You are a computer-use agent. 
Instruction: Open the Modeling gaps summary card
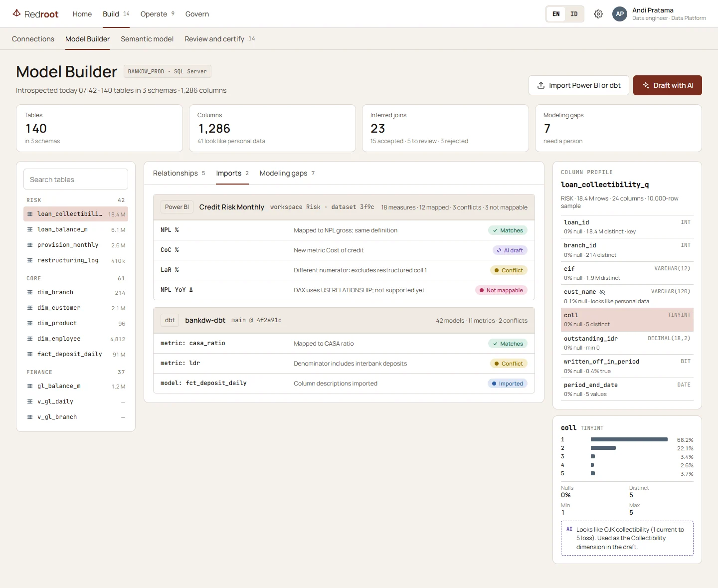(x=618, y=128)
